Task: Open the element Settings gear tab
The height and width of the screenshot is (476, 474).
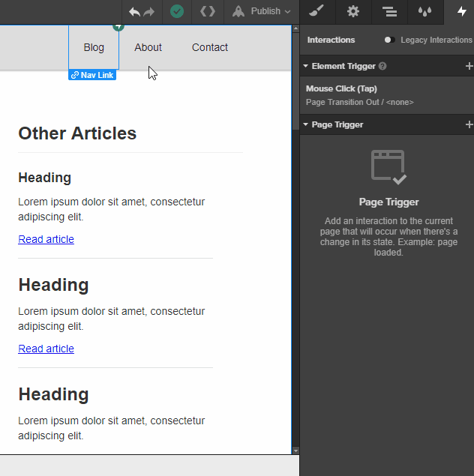Action: tap(353, 11)
